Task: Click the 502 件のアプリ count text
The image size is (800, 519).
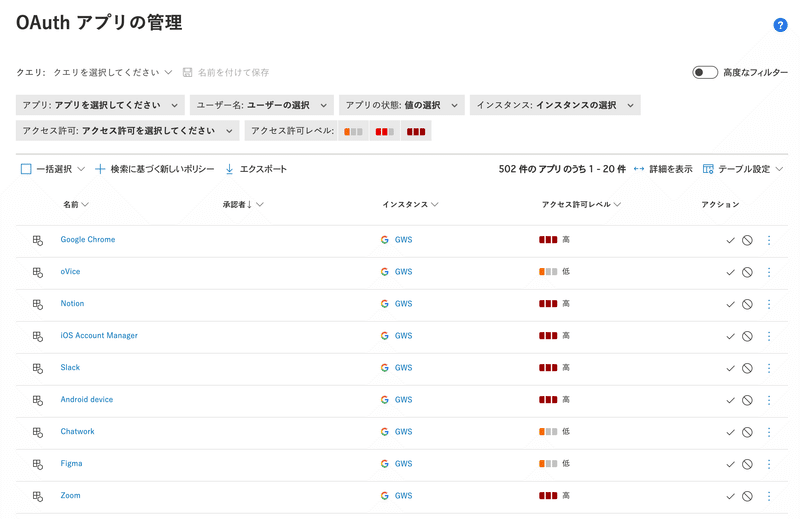Action: tap(562, 169)
